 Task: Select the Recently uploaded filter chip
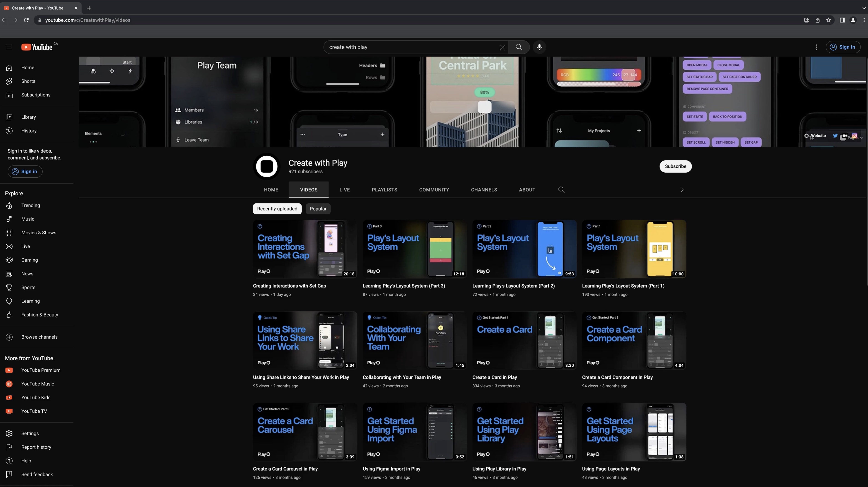(277, 209)
